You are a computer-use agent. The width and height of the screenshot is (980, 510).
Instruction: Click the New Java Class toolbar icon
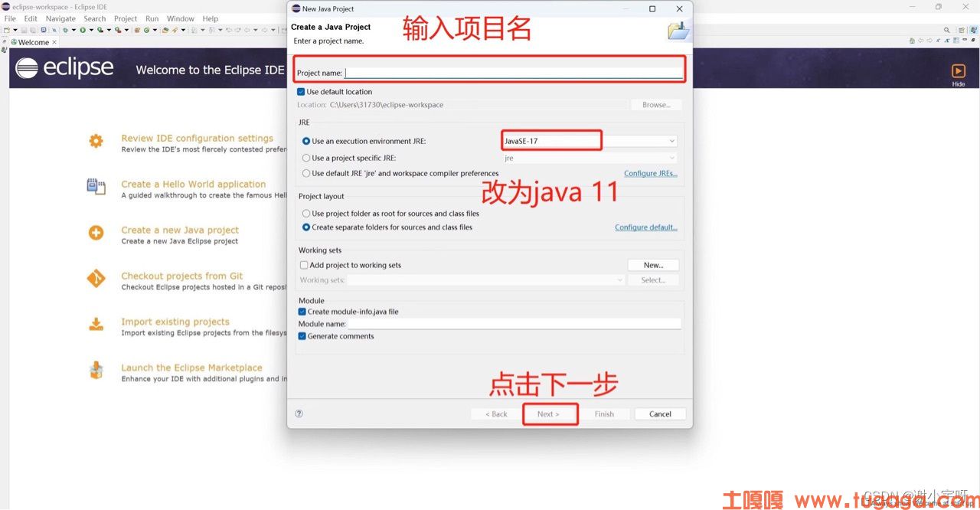pos(147,30)
